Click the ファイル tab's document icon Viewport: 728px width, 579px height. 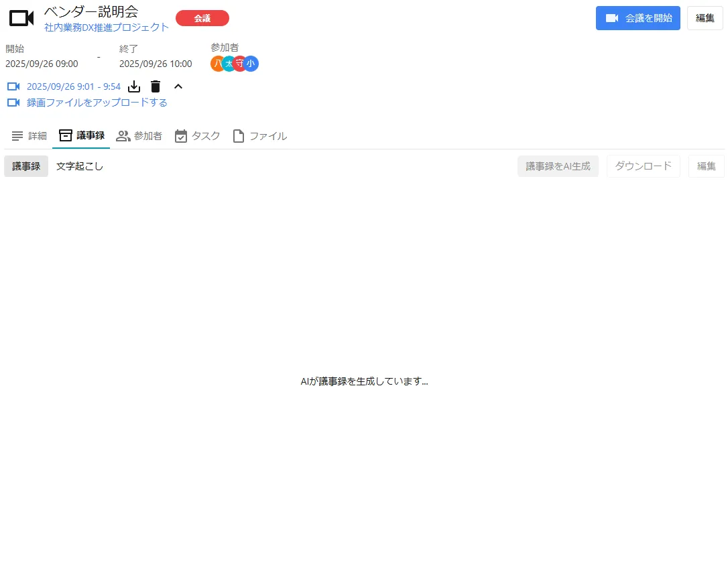coord(238,135)
